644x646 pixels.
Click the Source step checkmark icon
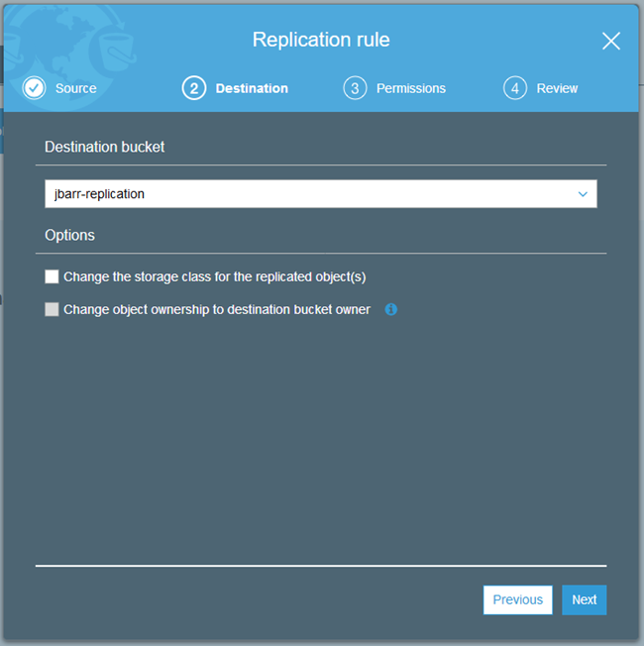pyautogui.click(x=35, y=88)
